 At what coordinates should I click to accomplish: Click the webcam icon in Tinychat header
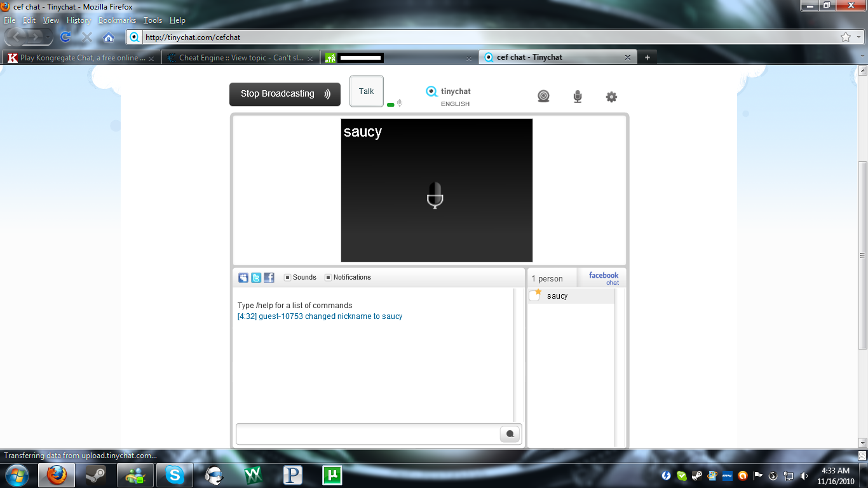click(543, 97)
